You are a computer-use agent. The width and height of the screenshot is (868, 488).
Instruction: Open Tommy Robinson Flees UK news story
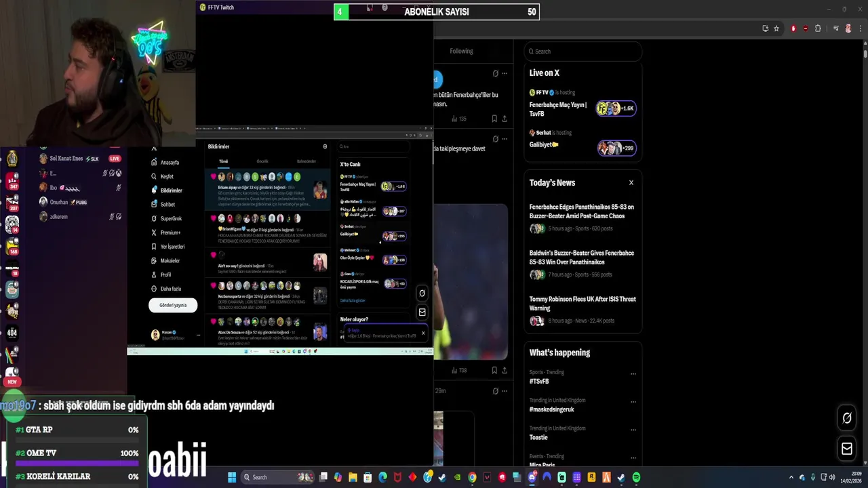(583, 309)
